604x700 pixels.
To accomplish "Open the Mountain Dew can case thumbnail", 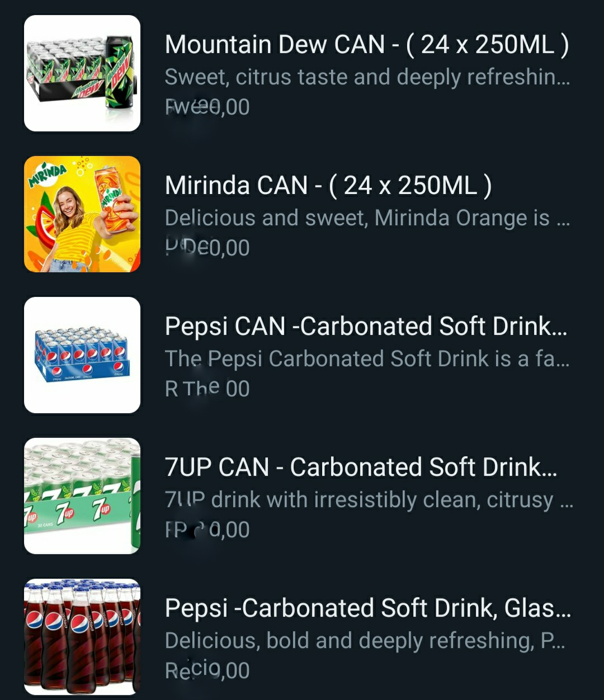I will point(82,73).
